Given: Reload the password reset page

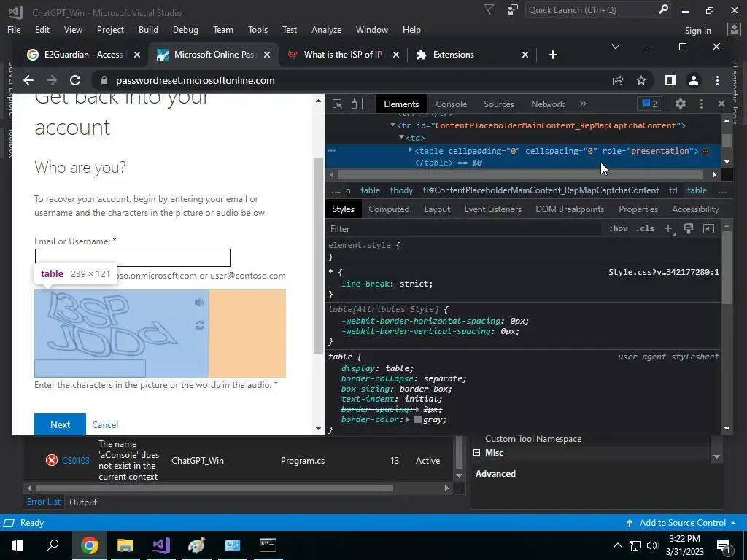Looking at the screenshot, I should (75, 80).
